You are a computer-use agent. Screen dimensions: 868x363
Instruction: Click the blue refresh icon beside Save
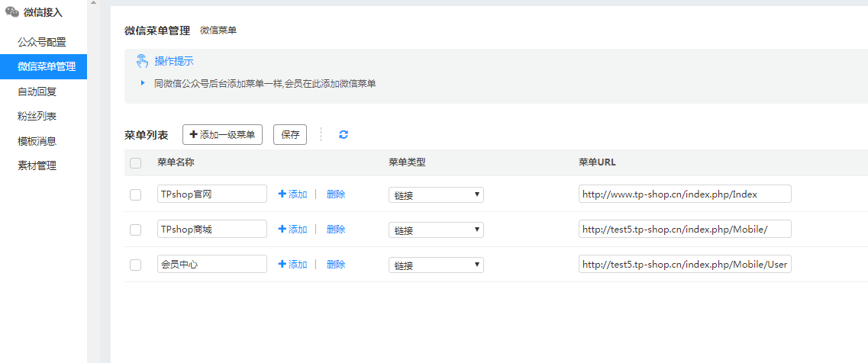[x=344, y=135]
